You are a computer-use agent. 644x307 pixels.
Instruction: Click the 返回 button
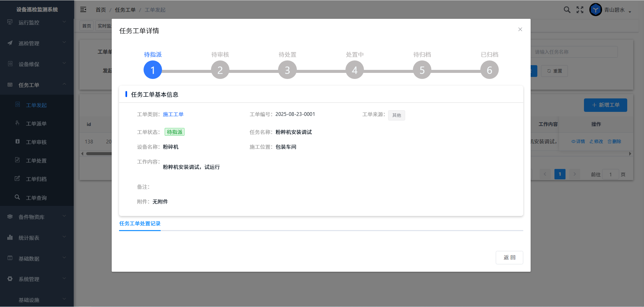pyautogui.click(x=509, y=258)
